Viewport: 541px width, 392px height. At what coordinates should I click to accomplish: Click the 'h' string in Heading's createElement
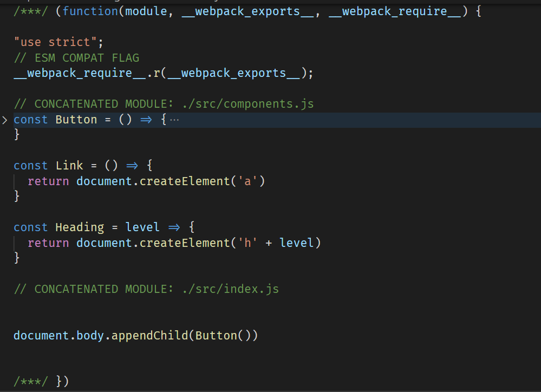point(247,243)
